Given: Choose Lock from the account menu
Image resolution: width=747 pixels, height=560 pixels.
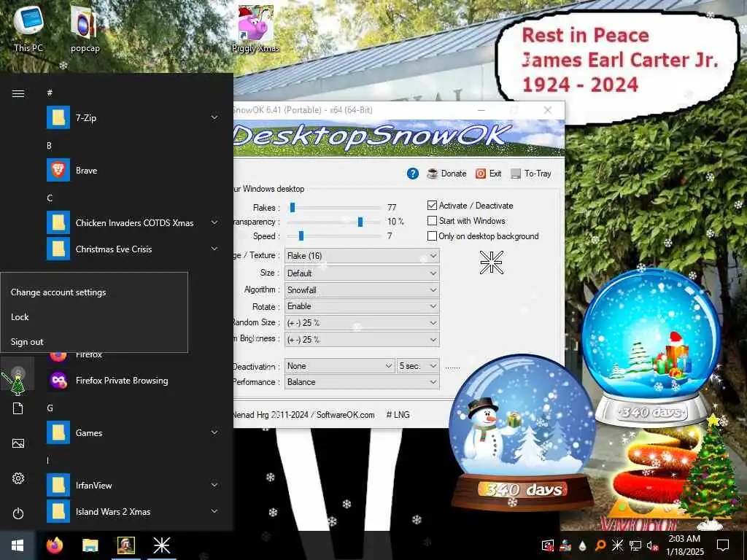Looking at the screenshot, I should click(94, 317).
